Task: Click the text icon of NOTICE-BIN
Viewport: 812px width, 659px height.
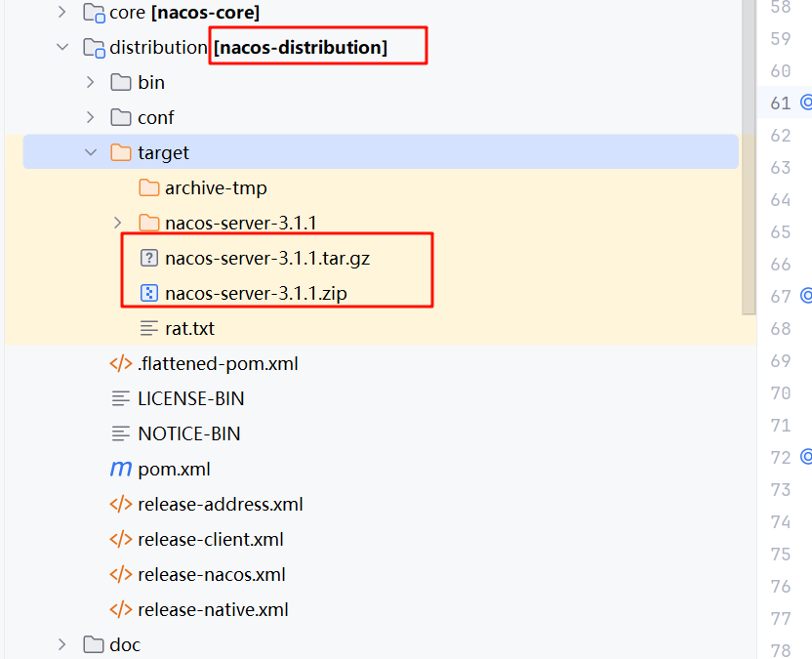Action: coord(121,433)
